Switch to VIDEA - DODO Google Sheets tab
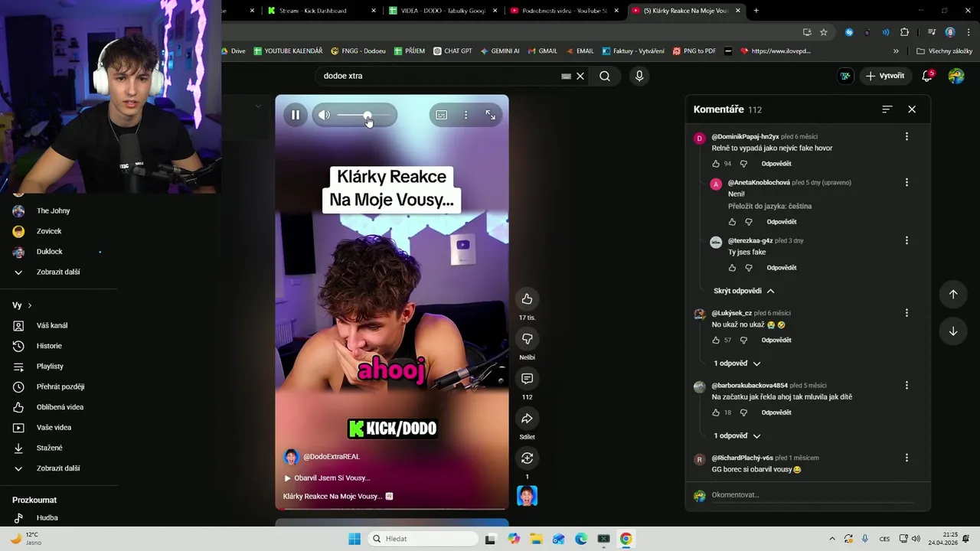Viewport: 980px width, 551px height. point(442,11)
